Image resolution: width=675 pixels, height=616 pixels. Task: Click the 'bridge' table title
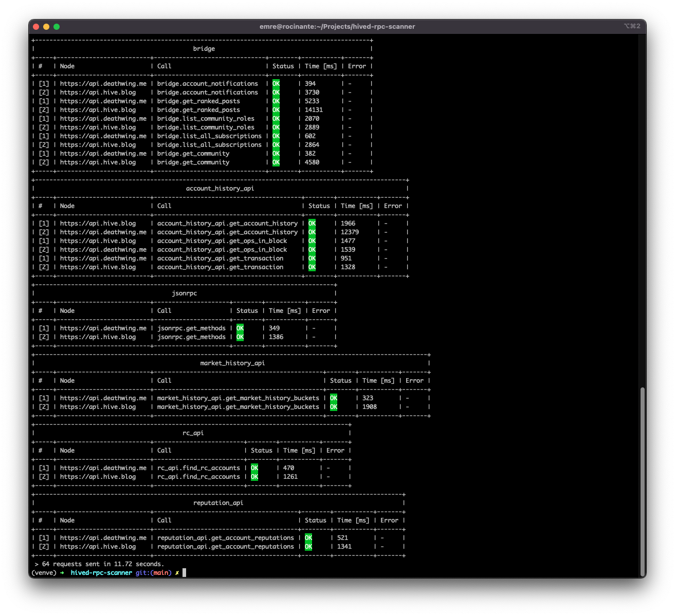[x=204, y=49]
